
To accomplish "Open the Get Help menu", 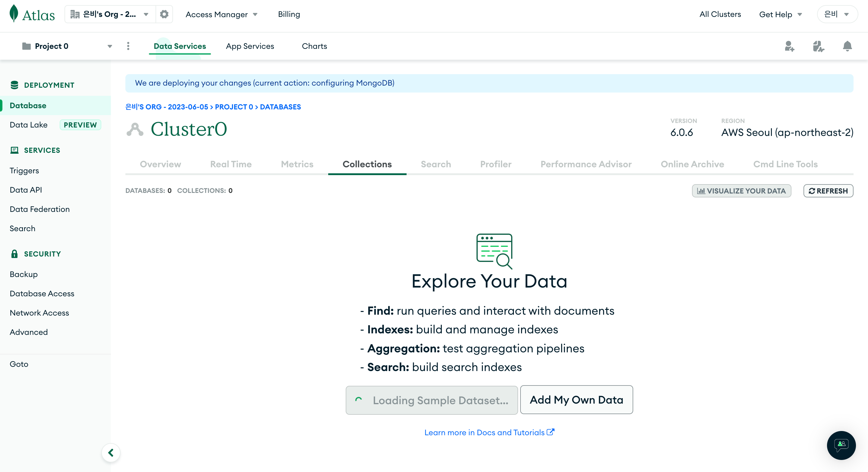I will coord(780,14).
